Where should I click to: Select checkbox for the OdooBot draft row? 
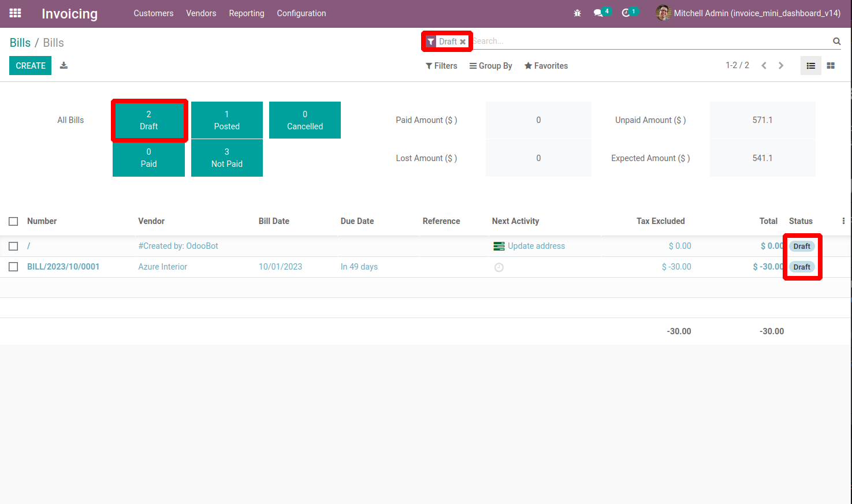click(13, 246)
